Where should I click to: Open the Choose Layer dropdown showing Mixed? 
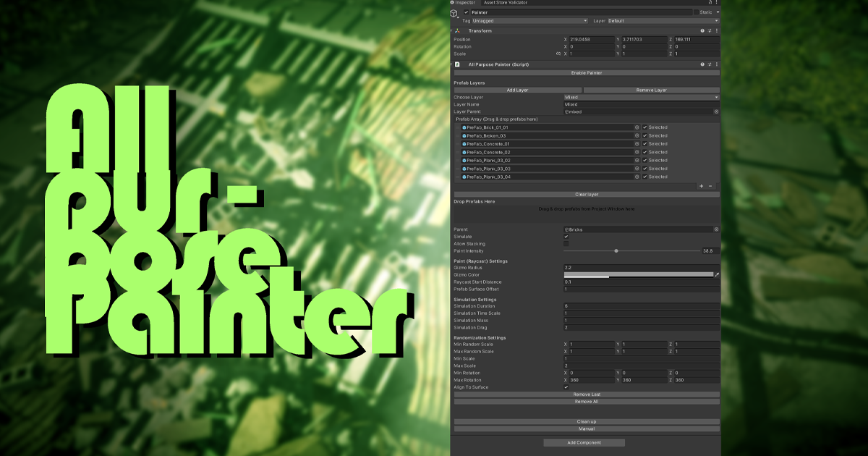[x=642, y=97]
